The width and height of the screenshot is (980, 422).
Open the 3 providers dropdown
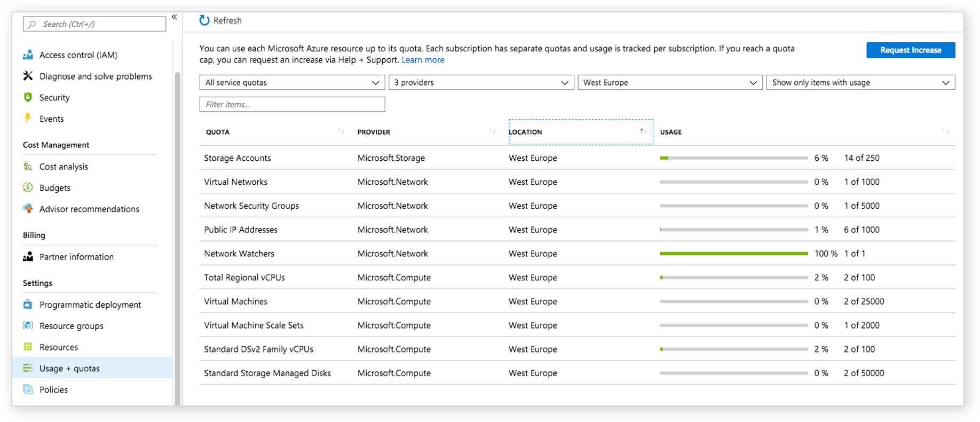(x=481, y=82)
